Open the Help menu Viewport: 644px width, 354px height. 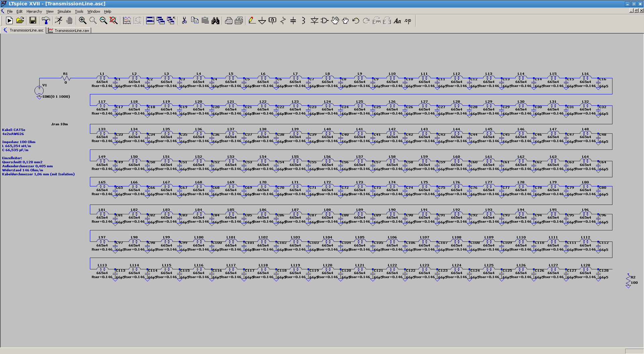point(107,11)
